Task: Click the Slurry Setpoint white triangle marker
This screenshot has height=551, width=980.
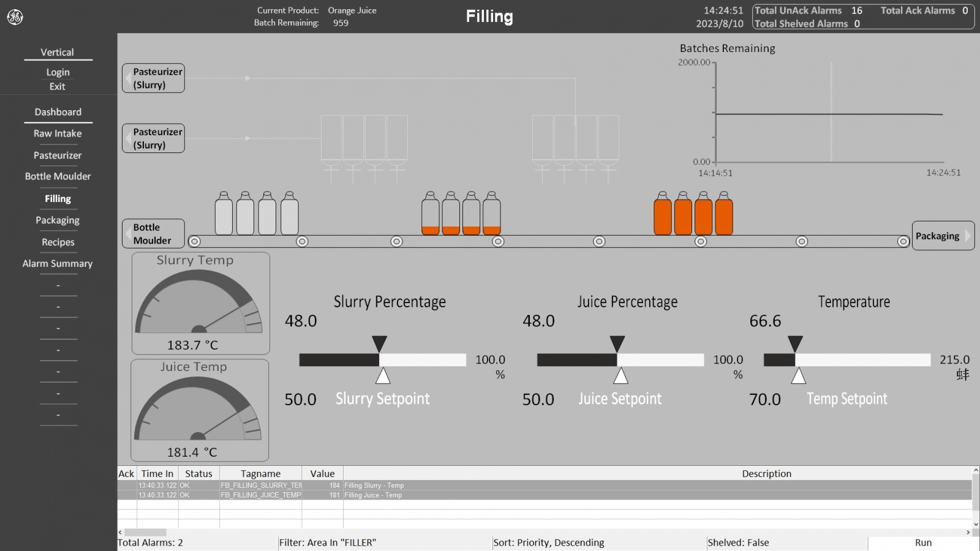Action: point(383,375)
